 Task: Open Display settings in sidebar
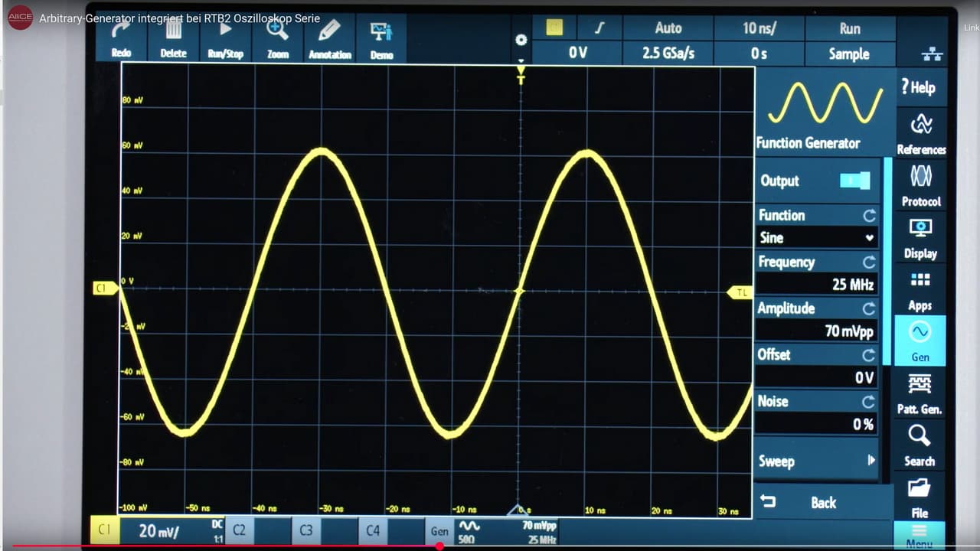click(x=920, y=238)
